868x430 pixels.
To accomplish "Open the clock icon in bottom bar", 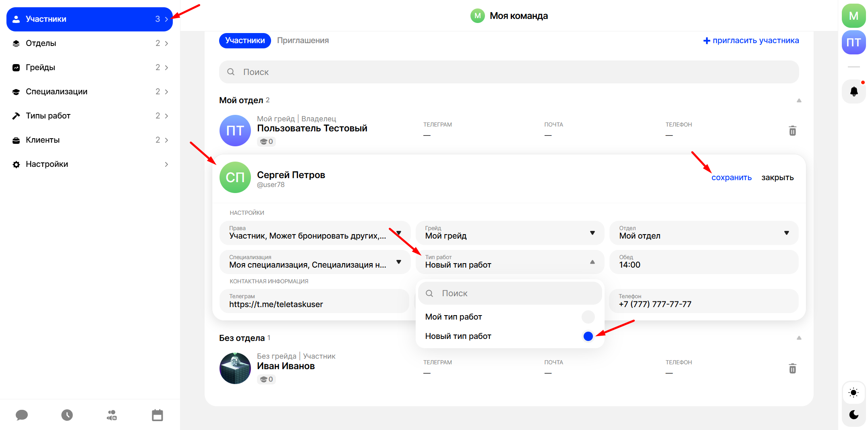I will coord(67,415).
